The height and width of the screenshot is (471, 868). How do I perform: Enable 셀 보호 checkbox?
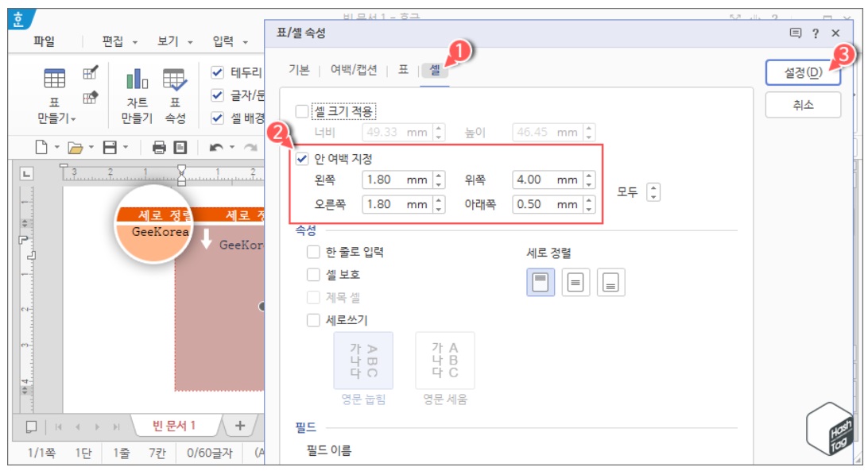tap(313, 275)
